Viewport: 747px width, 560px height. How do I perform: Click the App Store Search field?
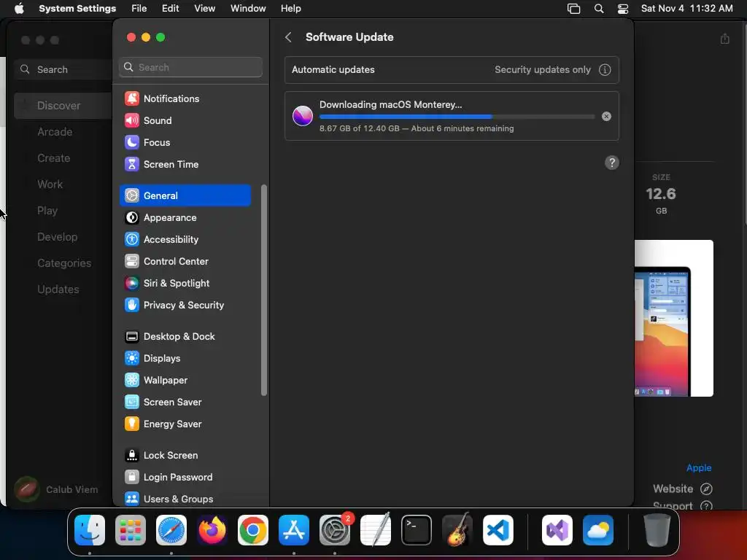click(x=64, y=69)
